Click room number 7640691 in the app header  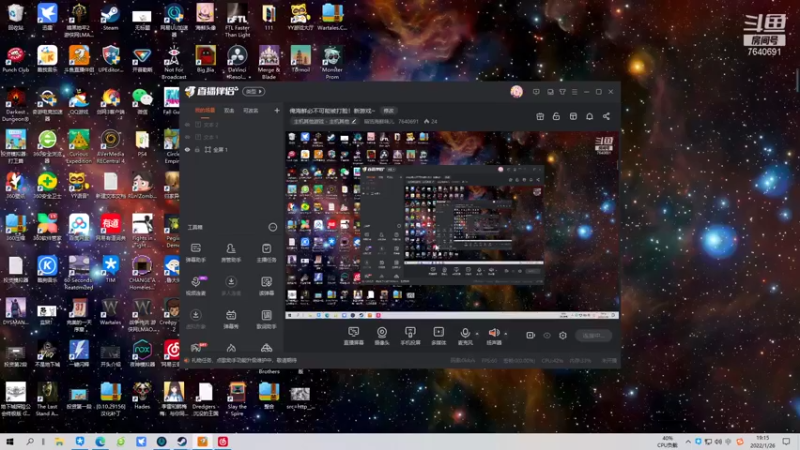(x=408, y=121)
